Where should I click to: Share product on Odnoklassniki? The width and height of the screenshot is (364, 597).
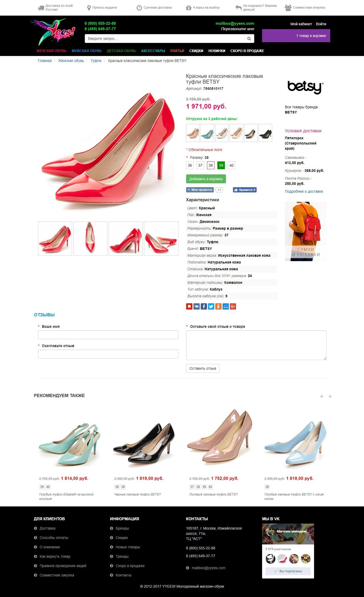pyautogui.click(x=218, y=307)
